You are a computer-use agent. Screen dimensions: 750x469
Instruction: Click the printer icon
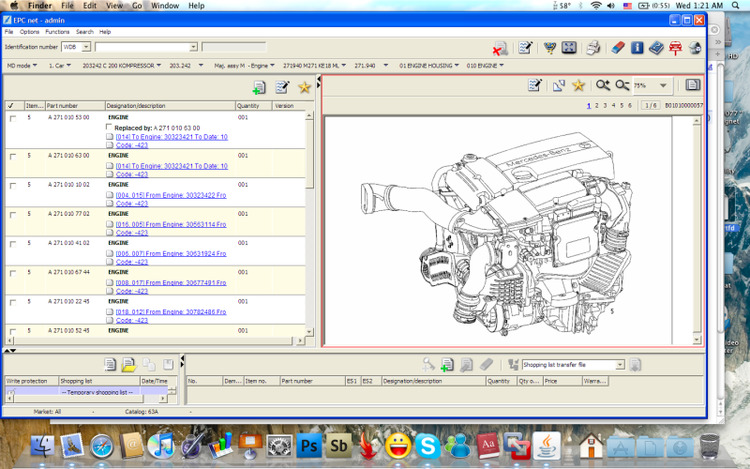click(593, 47)
